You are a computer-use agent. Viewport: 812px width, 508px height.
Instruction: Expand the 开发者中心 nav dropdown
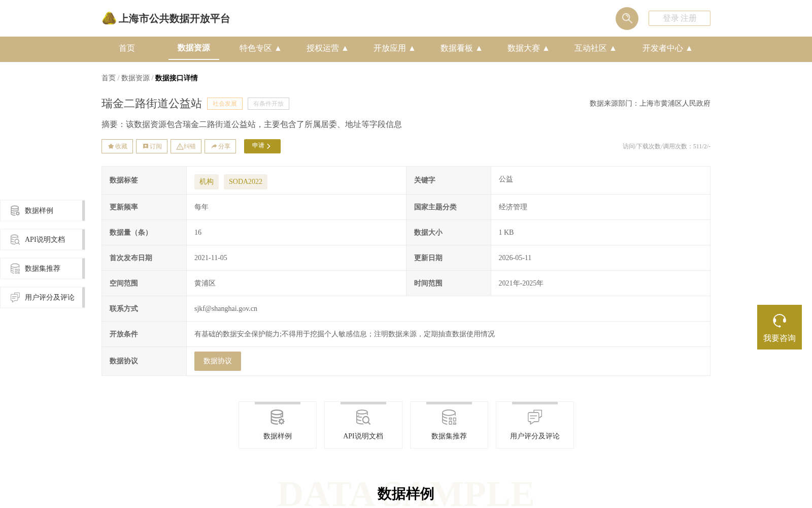coord(667,48)
